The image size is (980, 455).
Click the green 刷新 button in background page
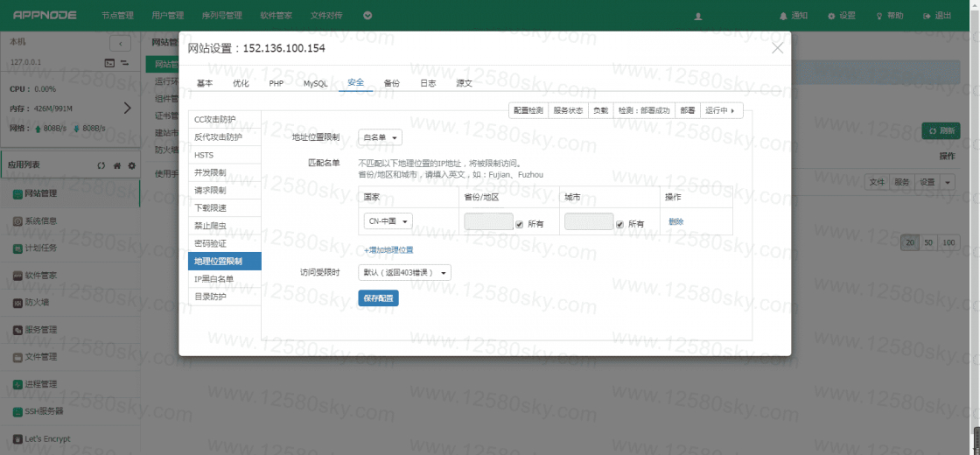tap(941, 130)
